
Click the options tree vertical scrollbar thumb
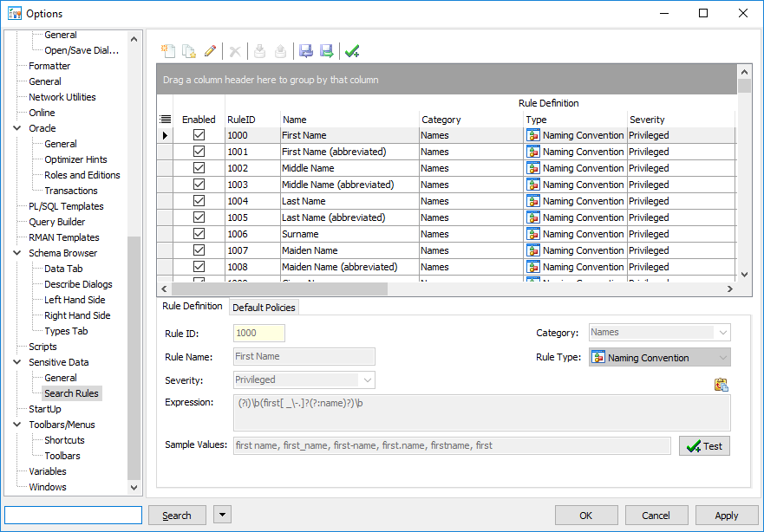tap(134, 358)
